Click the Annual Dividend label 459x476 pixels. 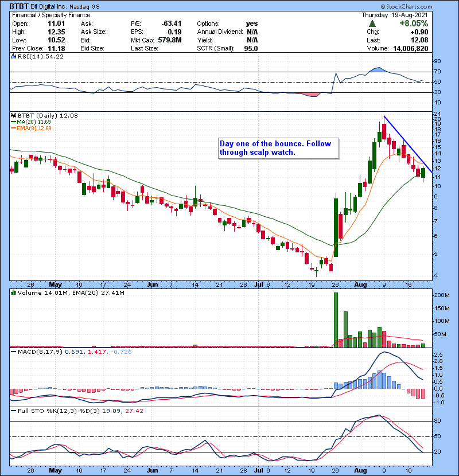(x=220, y=32)
